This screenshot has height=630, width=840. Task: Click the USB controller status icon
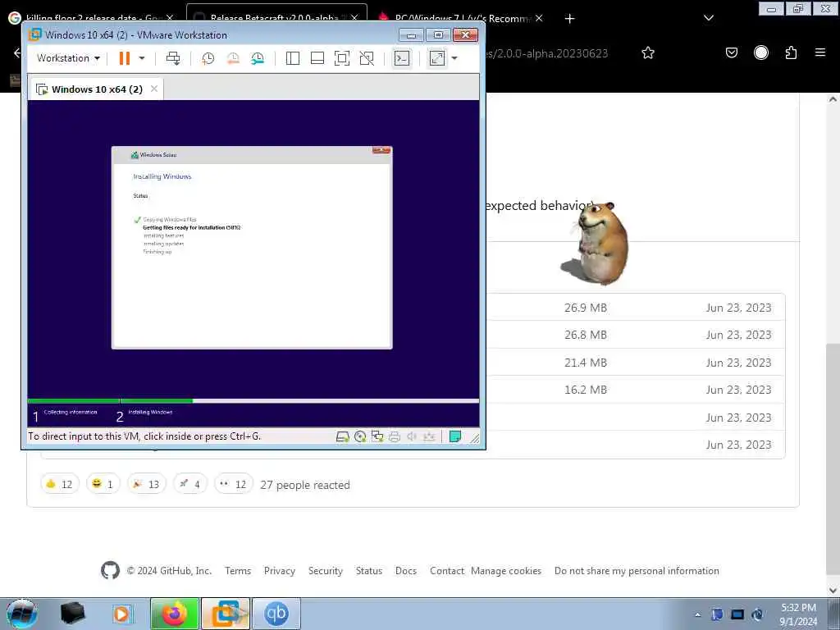click(428, 436)
